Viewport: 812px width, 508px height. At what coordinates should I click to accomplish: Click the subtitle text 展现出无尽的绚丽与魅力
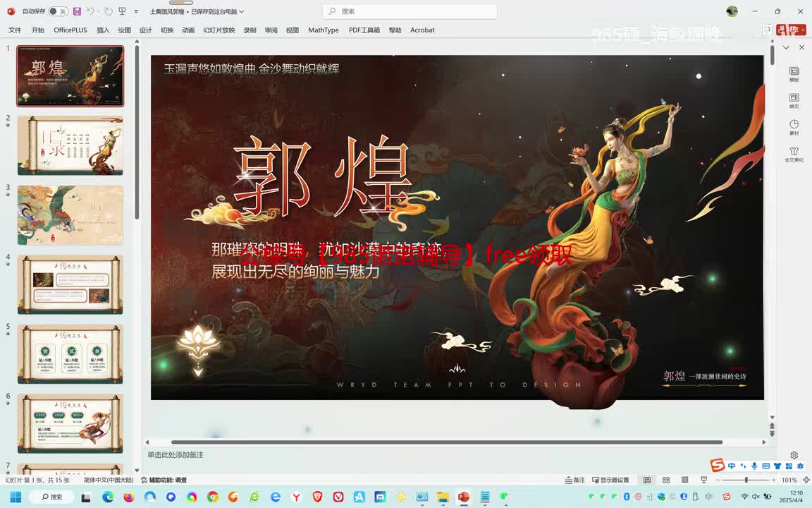[x=295, y=271]
